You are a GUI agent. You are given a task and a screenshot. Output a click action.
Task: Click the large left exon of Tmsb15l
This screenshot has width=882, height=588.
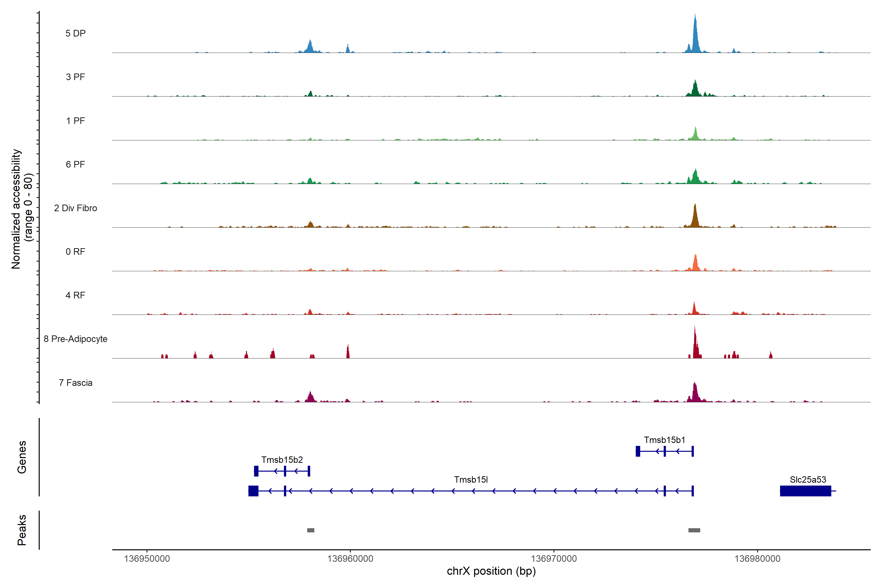[x=253, y=491]
